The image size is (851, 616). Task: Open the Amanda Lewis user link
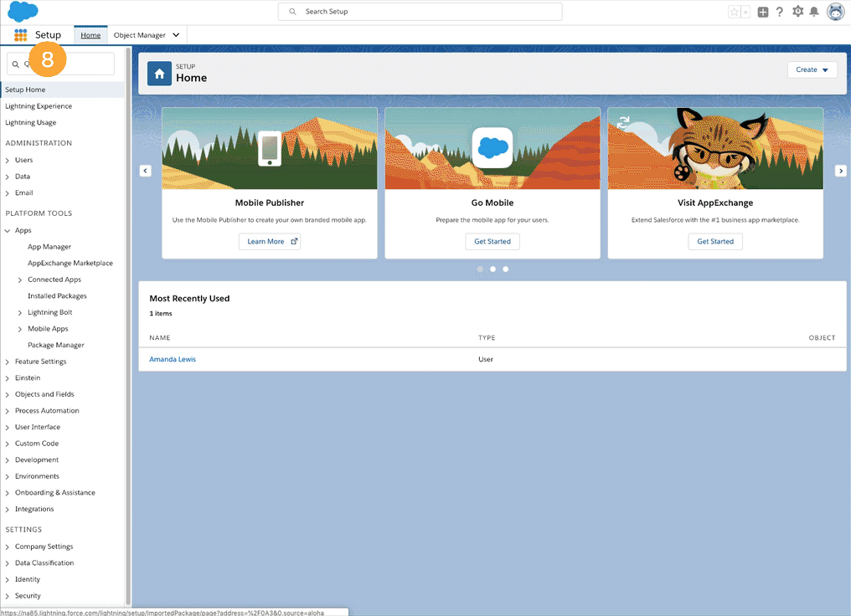pos(173,360)
